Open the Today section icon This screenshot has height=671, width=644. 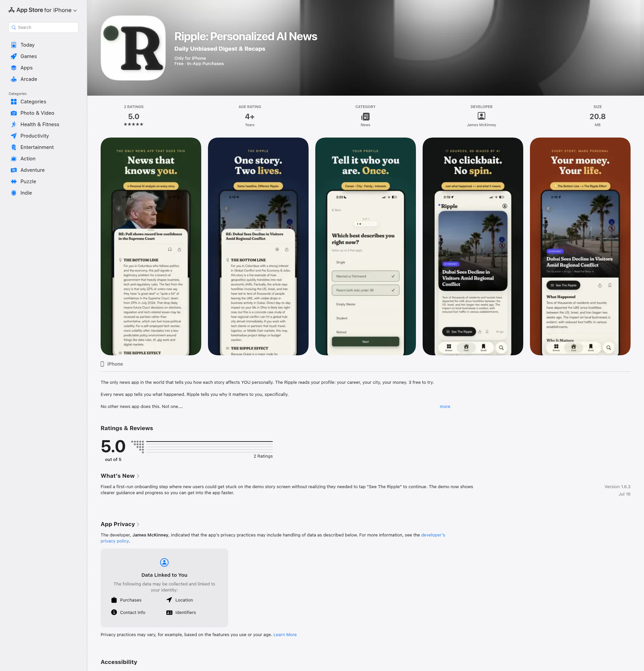click(x=14, y=45)
